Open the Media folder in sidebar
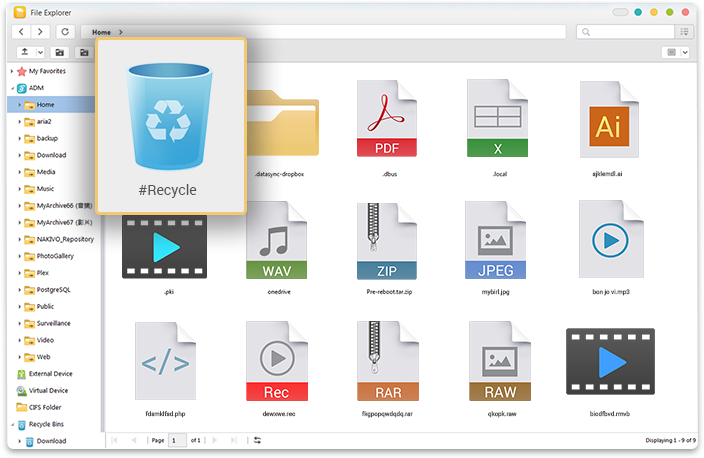 pos(46,172)
